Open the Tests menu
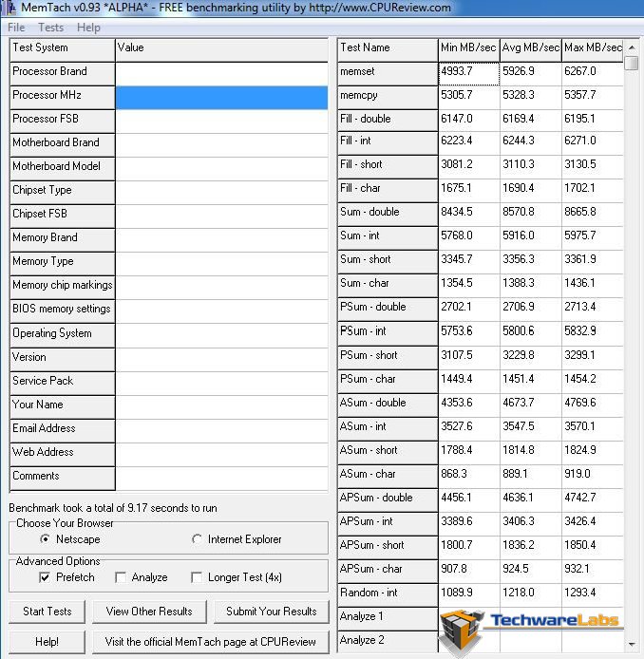The width and height of the screenshot is (644, 659). pyautogui.click(x=51, y=28)
